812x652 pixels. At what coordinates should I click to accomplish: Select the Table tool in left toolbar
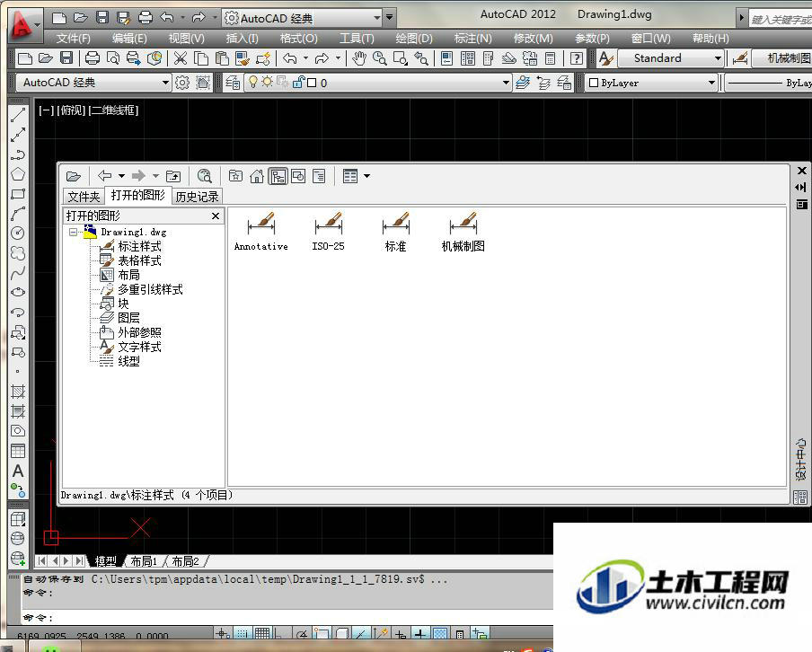18,451
